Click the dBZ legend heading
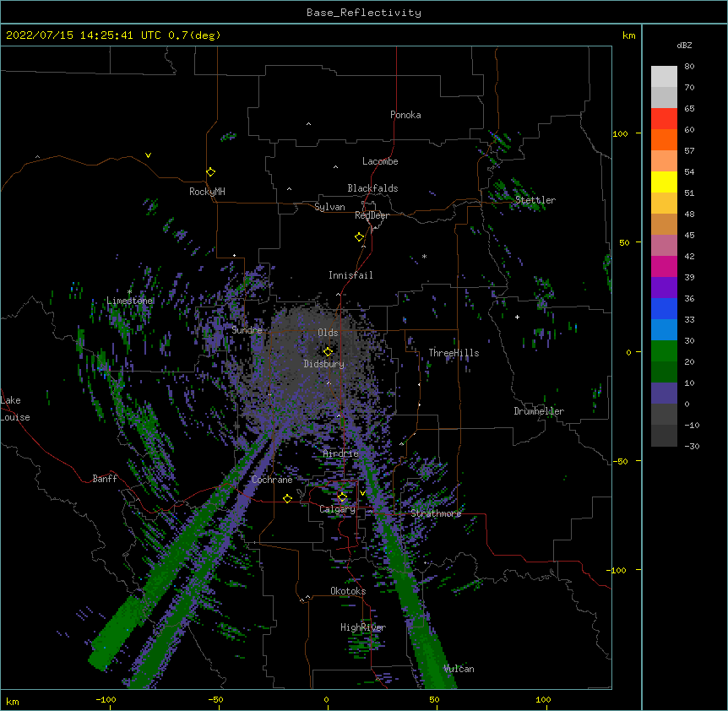 click(x=684, y=46)
